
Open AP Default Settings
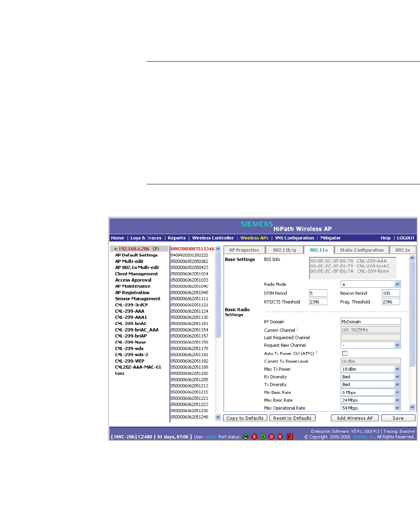click(x=136, y=255)
